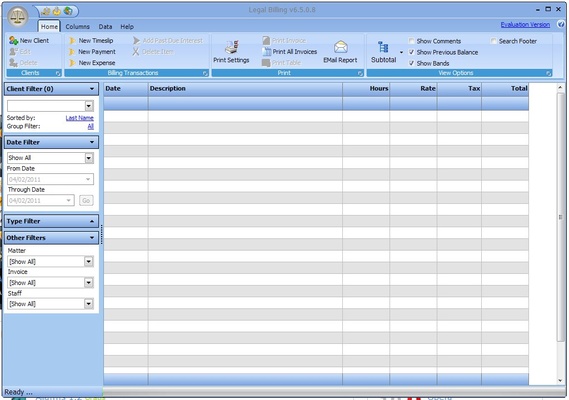
Task: Select the Home ribbon tab
Action: tap(49, 26)
